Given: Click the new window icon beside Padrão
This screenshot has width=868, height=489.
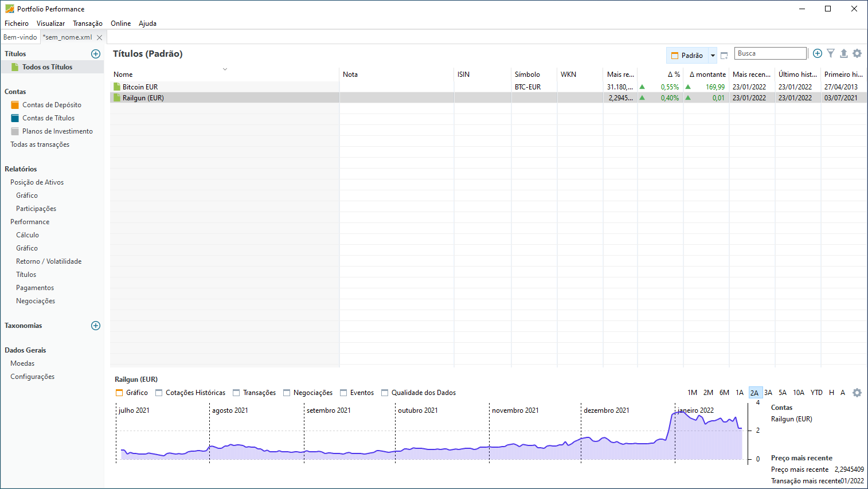Looking at the screenshot, I should tap(724, 56).
